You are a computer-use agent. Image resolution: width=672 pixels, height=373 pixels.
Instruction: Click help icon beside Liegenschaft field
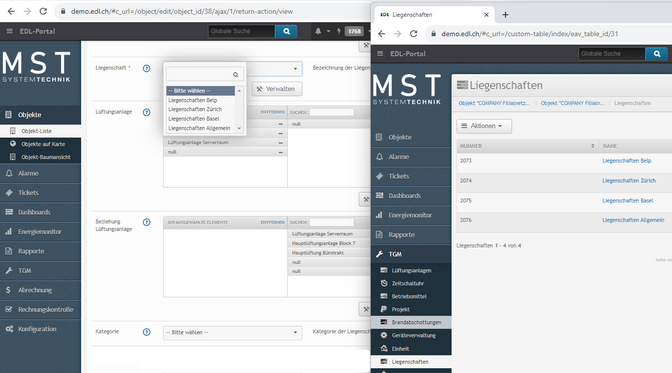click(x=147, y=68)
